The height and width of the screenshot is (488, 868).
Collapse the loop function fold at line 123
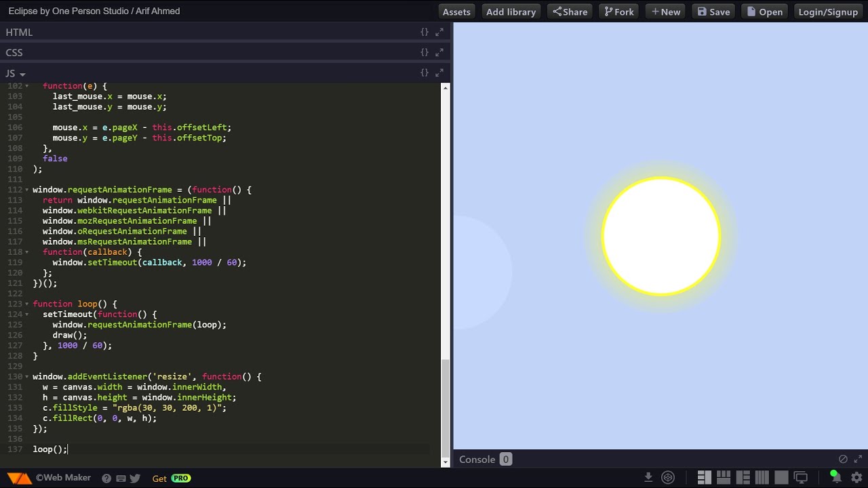point(27,304)
